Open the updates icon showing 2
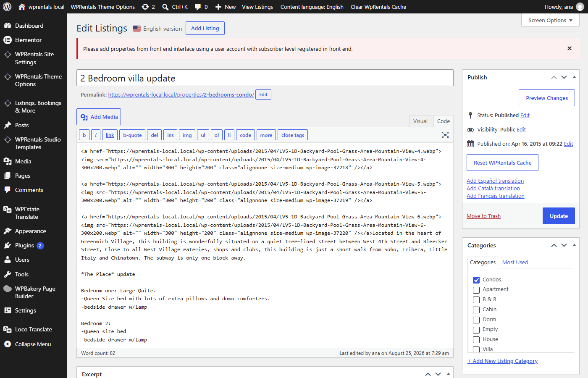Screen dimensions: 588x378 pyautogui.click(x=145, y=7)
